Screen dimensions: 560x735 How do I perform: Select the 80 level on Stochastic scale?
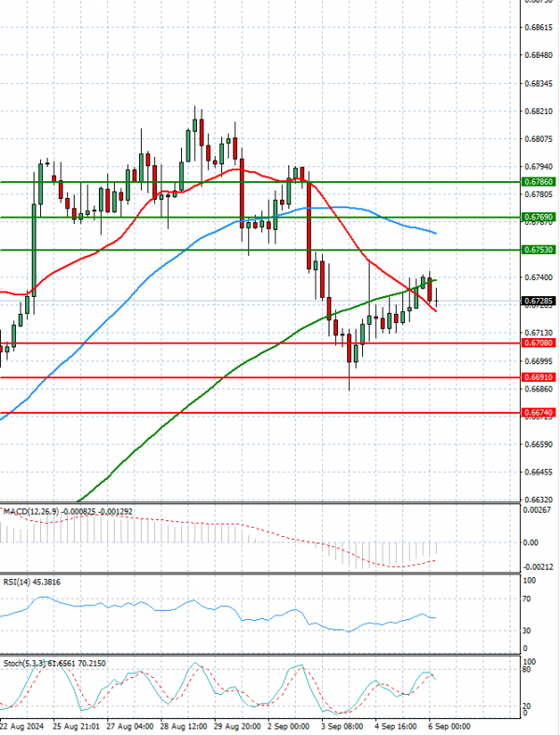[x=525, y=670]
